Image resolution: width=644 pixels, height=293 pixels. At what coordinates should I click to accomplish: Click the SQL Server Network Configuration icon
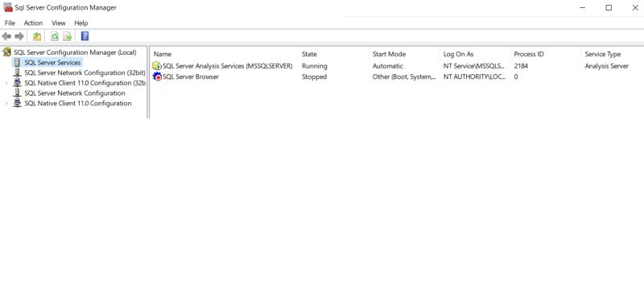click(x=17, y=93)
